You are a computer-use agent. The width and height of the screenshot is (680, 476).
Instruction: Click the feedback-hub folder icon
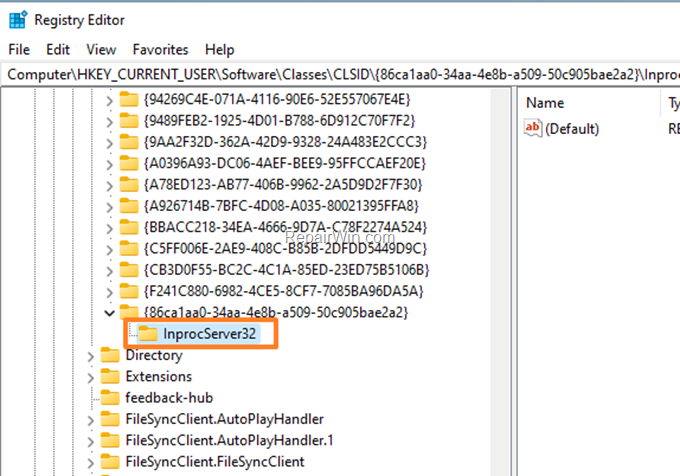[110, 398]
